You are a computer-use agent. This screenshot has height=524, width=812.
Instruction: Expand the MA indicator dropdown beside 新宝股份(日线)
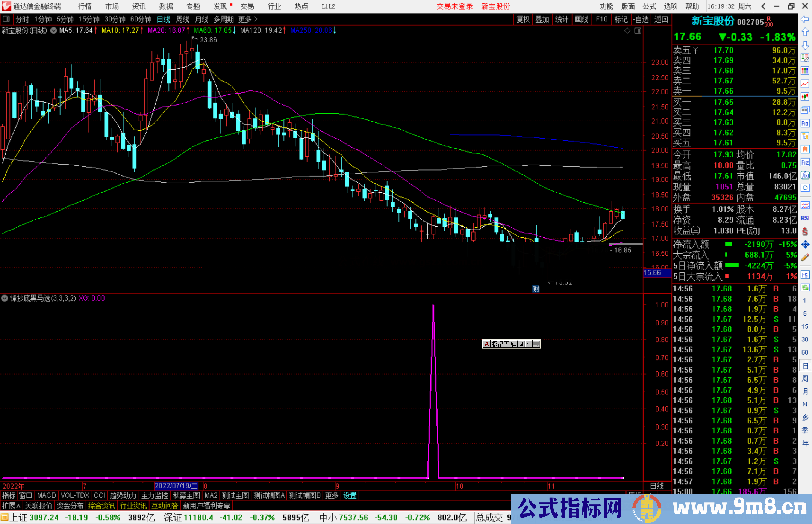point(54,31)
